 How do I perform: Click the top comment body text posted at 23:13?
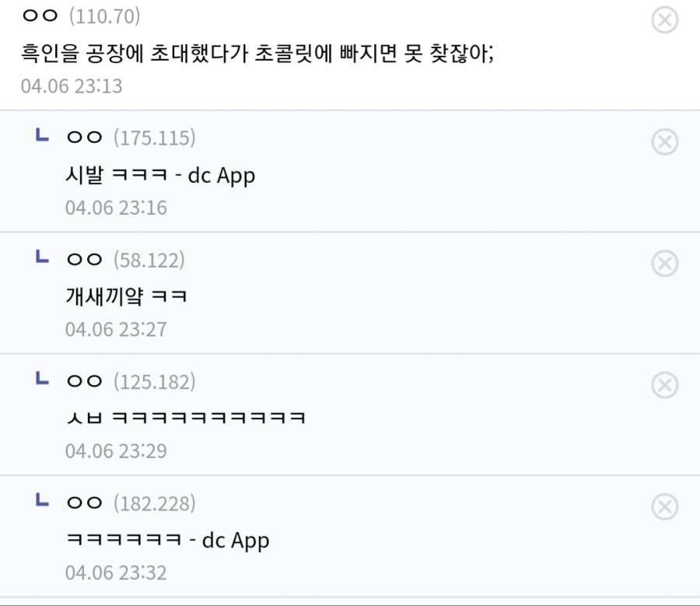tap(257, 53)
